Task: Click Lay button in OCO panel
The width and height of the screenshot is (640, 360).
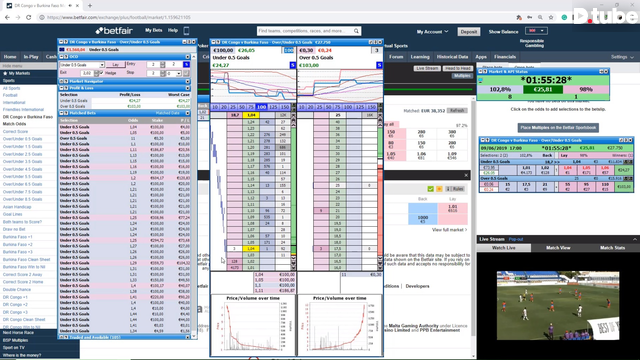Action: 116,64
